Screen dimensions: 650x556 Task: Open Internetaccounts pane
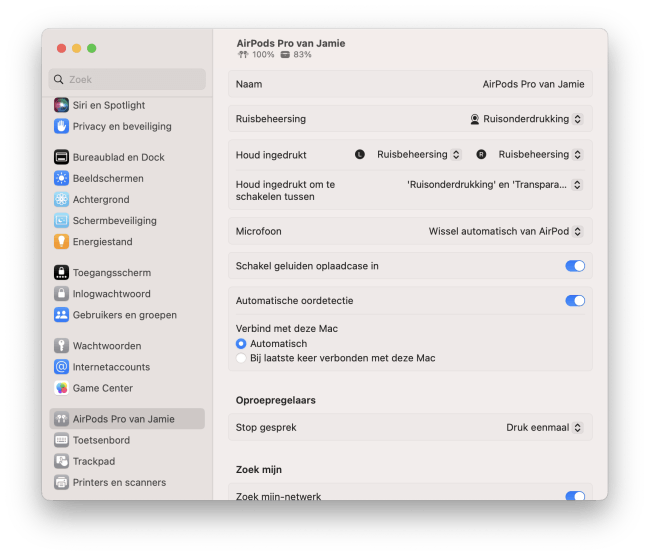111,367
